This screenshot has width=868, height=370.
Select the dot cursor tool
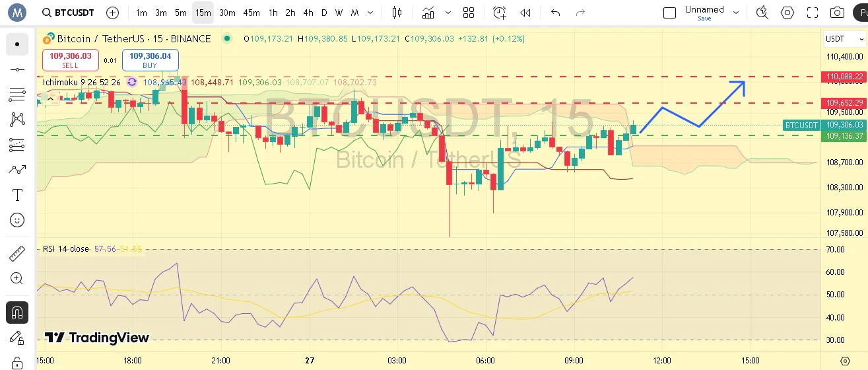pos(17,44)
